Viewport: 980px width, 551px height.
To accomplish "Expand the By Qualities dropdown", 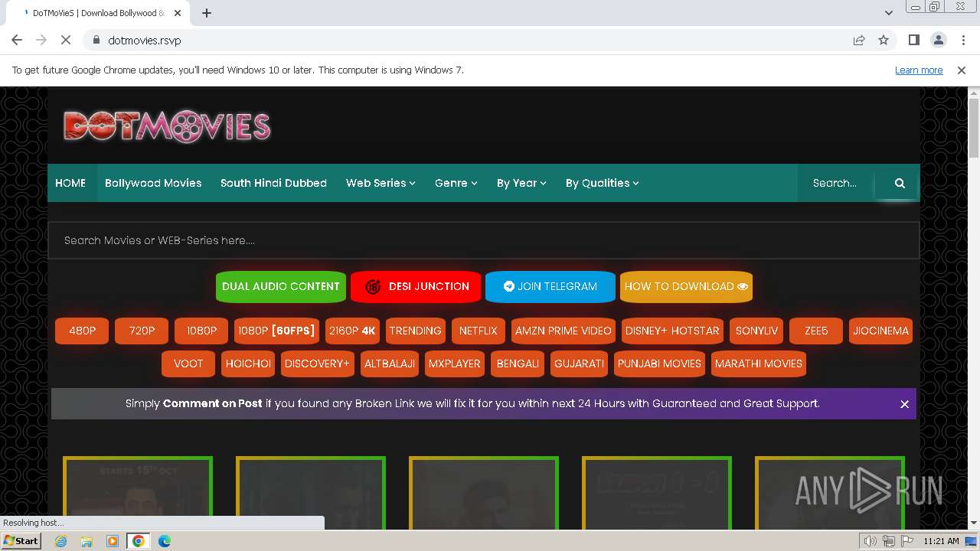I will pos(602,183).
